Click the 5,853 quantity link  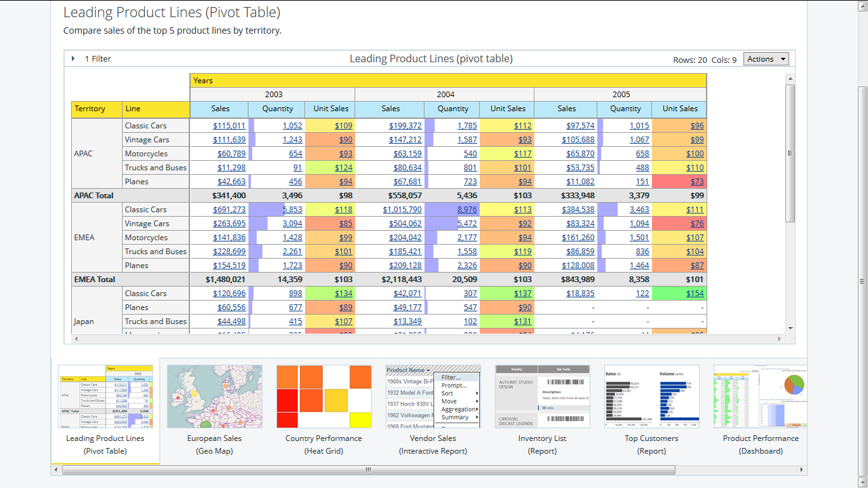pyautogui.click(x=293, y=210)
